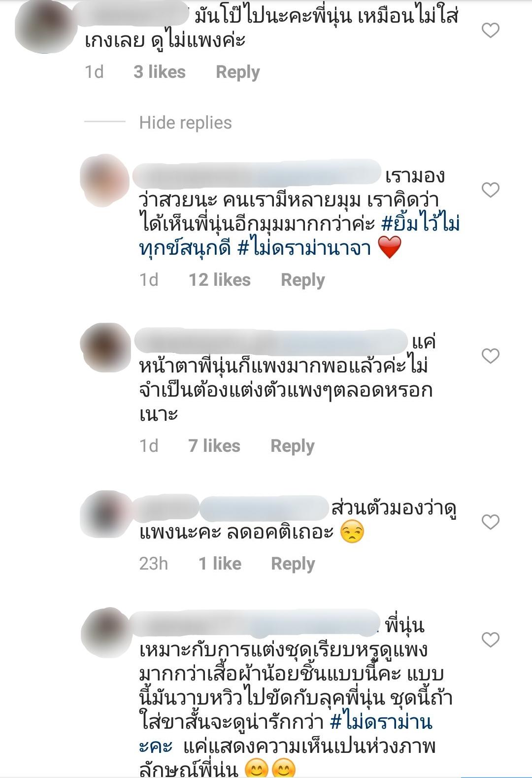Reply to the top comment with 3 likes

(237, 72)
